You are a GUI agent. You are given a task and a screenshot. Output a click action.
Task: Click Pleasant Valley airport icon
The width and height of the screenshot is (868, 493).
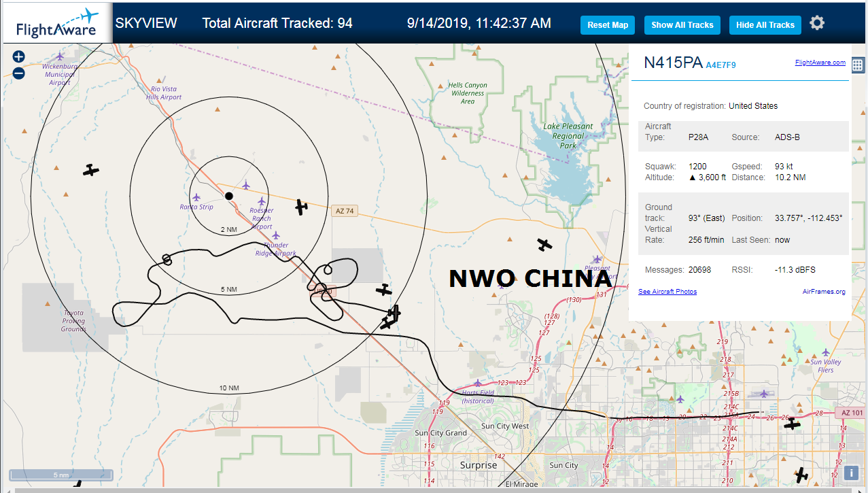click(x=597, y=258)
